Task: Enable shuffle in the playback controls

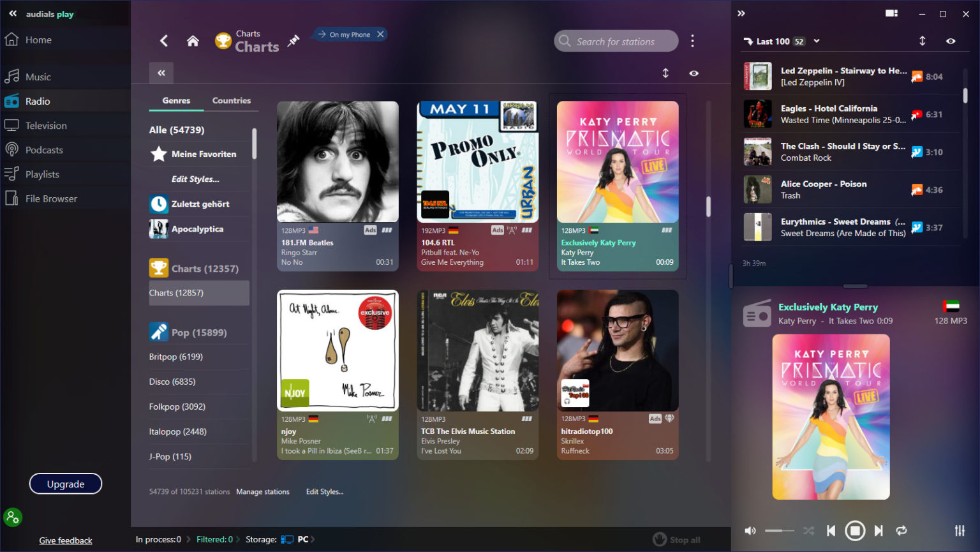Action: coord(808,530)
